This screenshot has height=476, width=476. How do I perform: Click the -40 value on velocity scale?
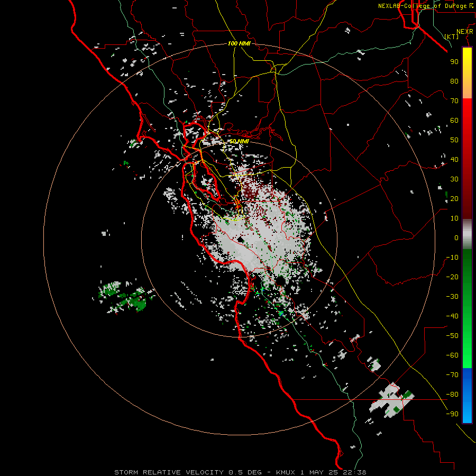tap(452, 316)
